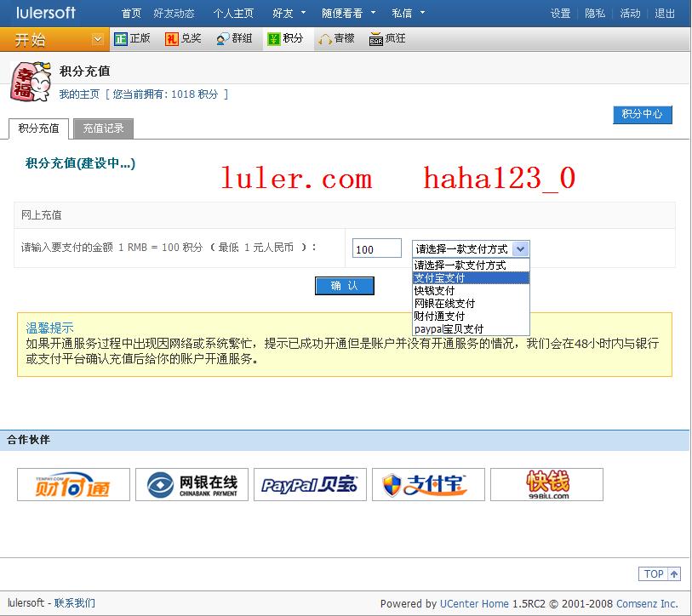The height and width of the screenshot is (616, 692).
Task: Open the 我的主页 link
Action: tap(79, 94)
